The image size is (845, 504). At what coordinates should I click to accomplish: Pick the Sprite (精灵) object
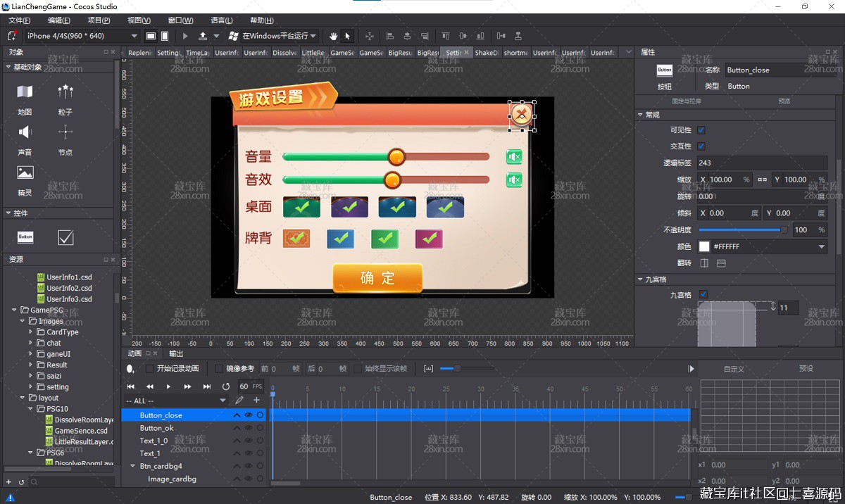[x=25, y=172]
